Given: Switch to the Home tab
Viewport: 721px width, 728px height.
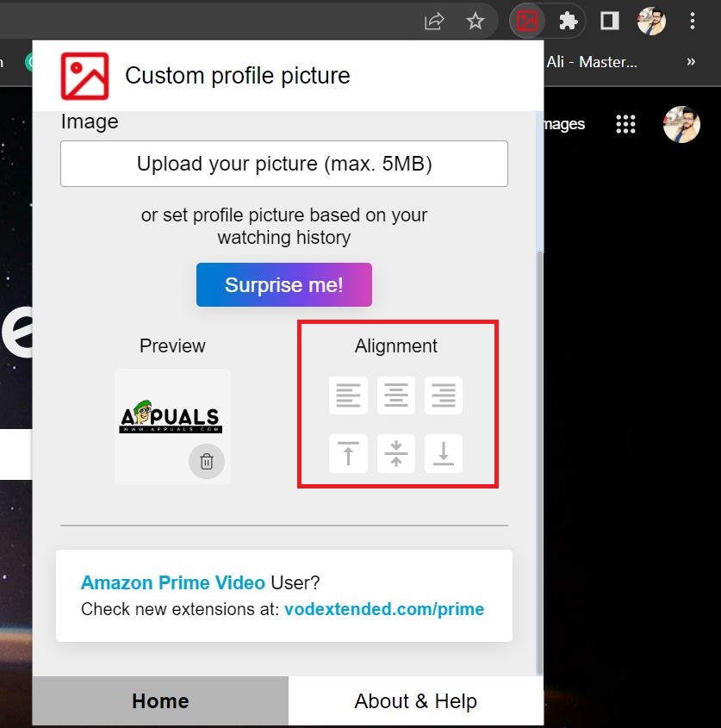Looking at the screenshot, I should (x=160, y=700).
